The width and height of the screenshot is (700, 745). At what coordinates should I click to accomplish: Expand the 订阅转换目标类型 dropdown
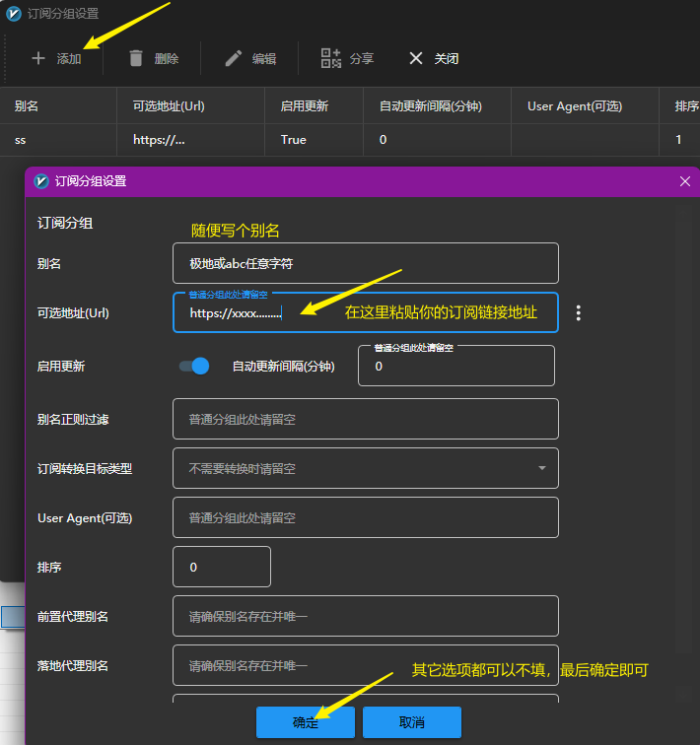coord(541,468)
